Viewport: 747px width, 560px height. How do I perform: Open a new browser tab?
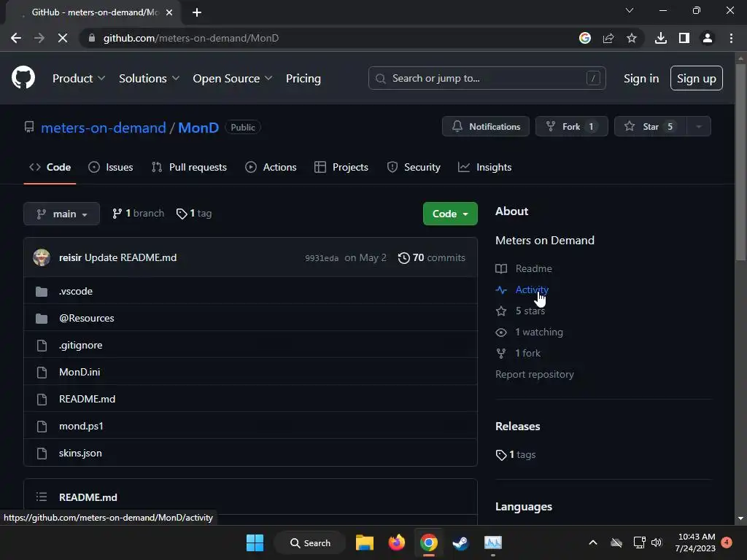197,12
